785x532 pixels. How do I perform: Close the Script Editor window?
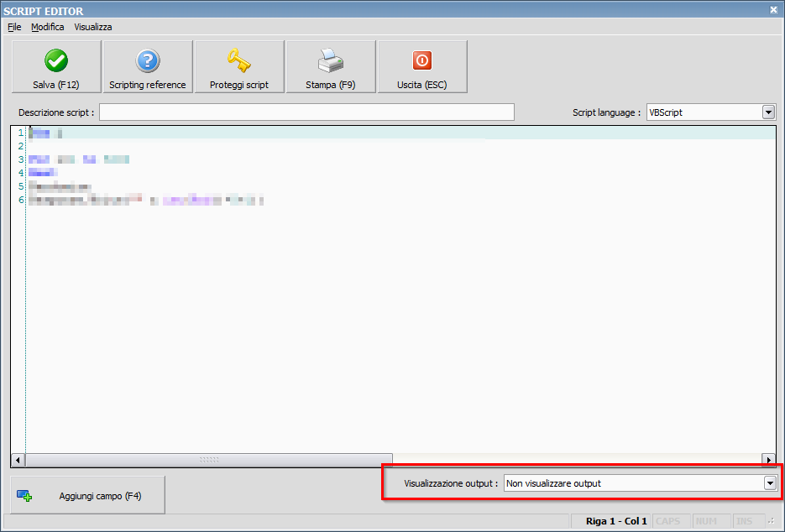tap(773, 10)
